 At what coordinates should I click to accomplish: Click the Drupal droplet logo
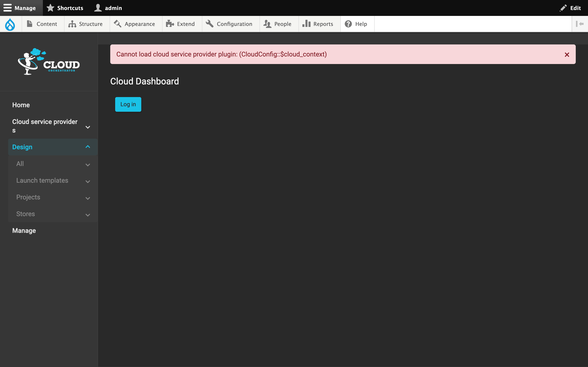tap(10, 24)
